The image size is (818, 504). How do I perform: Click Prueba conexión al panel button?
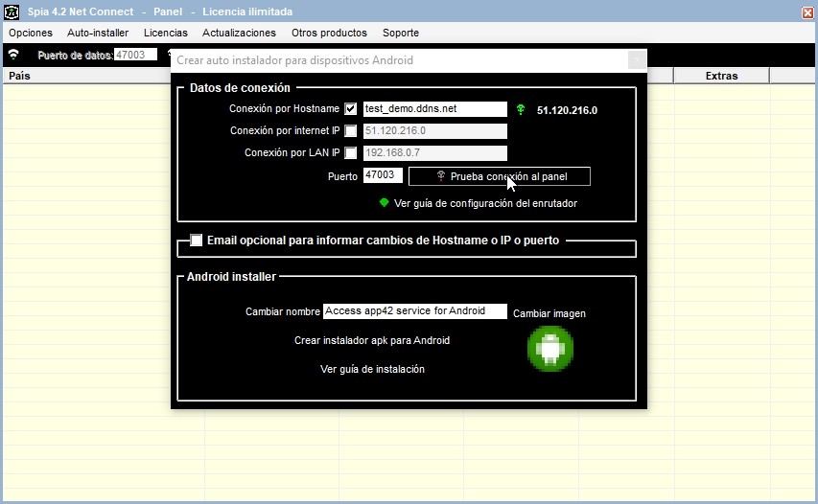(x=500, y=176)
